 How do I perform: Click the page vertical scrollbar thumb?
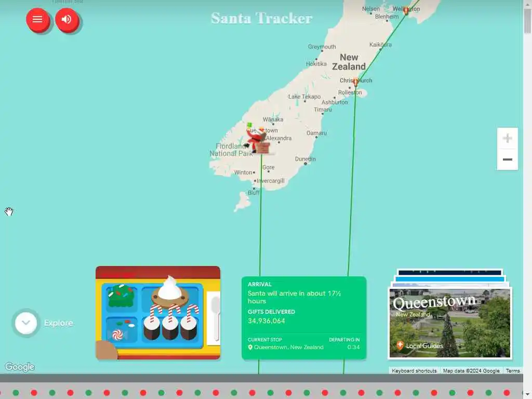pos(527,21)
